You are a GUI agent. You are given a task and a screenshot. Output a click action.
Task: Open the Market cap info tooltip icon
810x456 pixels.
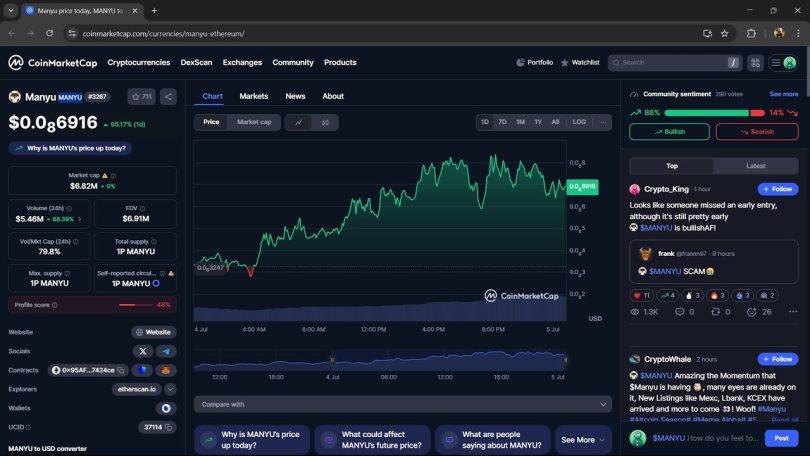tap(113, 176)
